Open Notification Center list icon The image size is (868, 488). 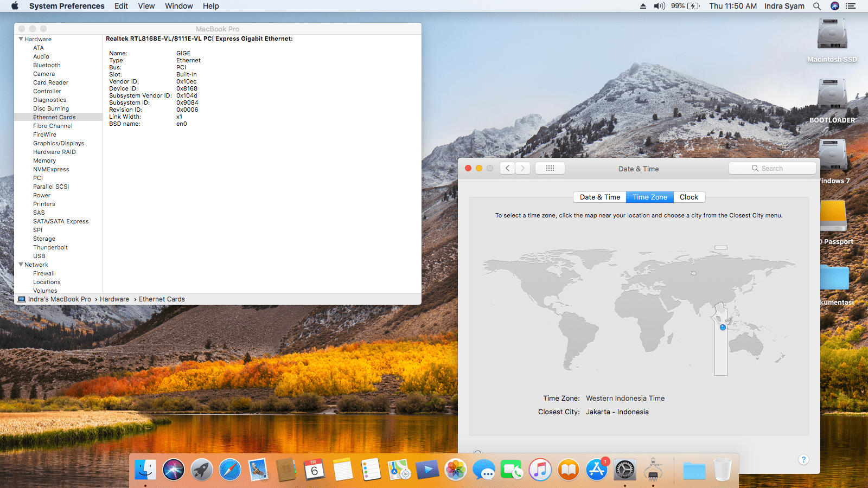(x=851, y=6)
